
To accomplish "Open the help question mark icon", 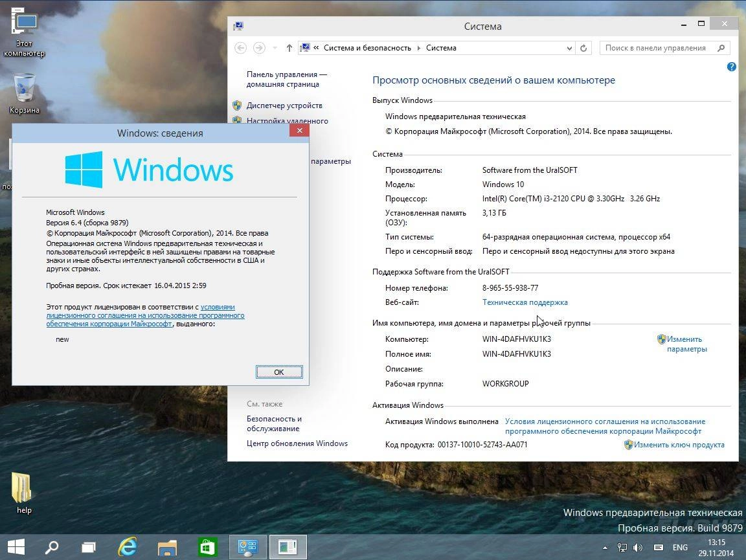I will pyautogui.click(x=731, y=67).
